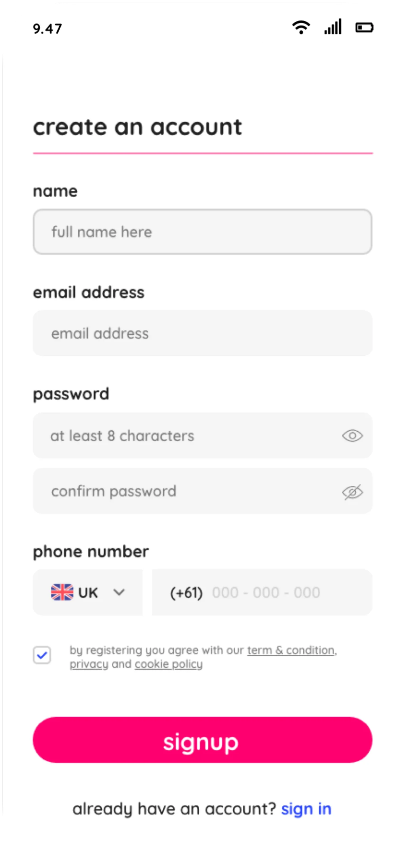
Task: Tap the 9.47 status bar clock
Action: click(47, 29)
